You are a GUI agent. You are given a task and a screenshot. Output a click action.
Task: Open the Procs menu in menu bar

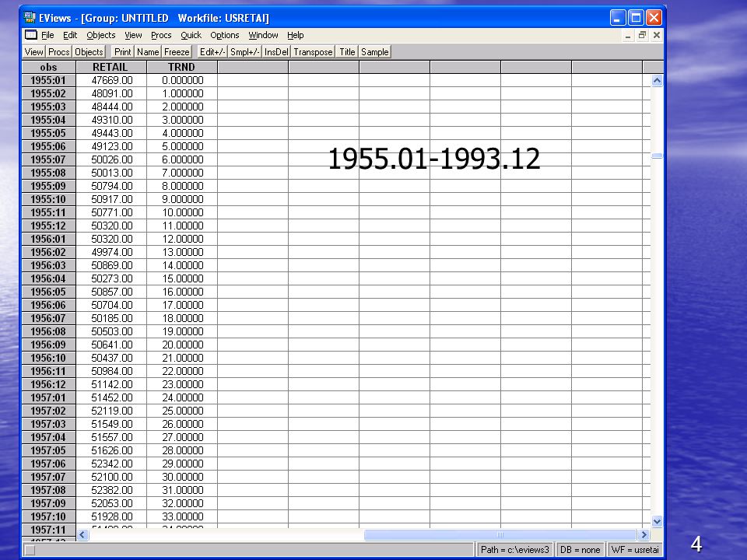coord(161,35)
